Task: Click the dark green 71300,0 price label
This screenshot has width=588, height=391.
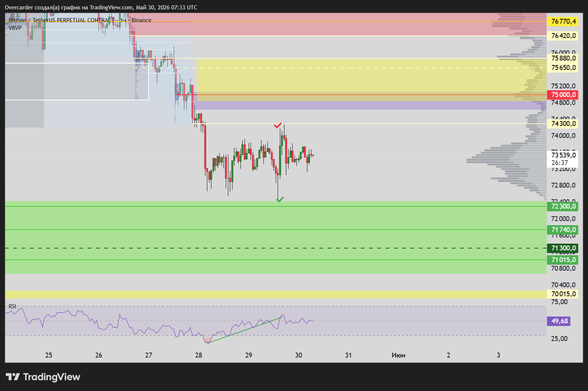Action: [x=563, y=248]
